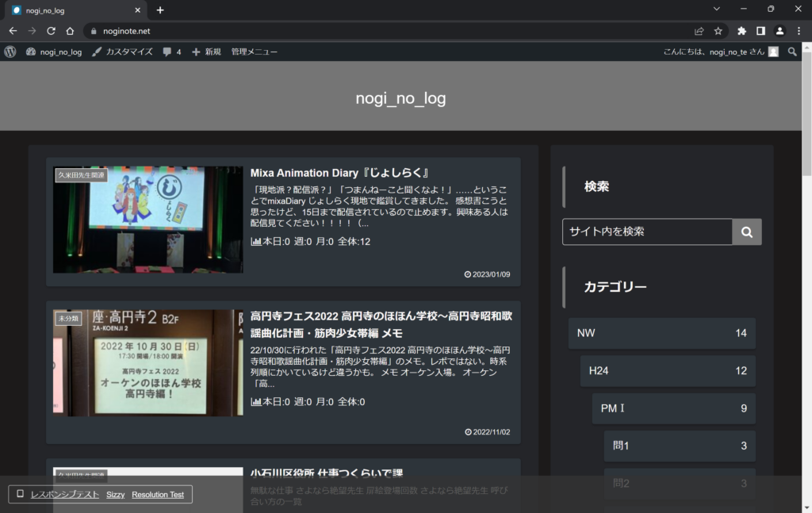Open comments bubble showing 4

click(x=172, y=52)
